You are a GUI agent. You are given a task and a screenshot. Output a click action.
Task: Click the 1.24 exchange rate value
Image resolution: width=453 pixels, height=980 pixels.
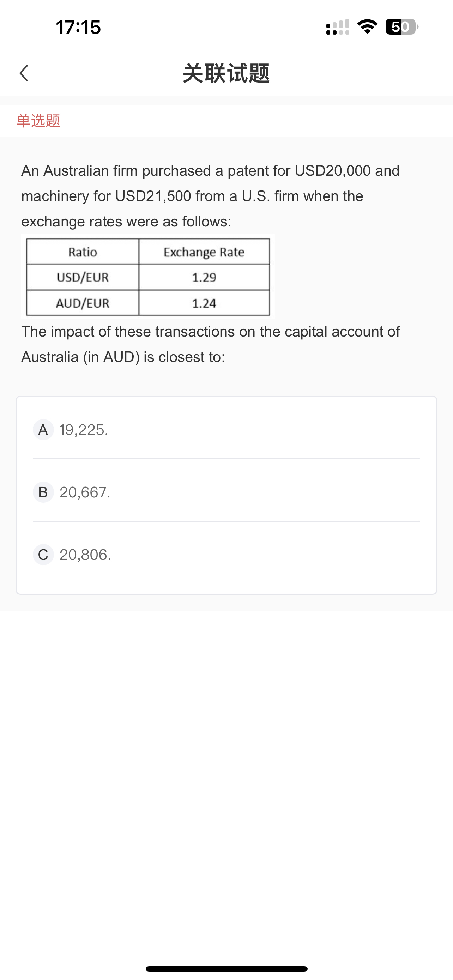[204, 303]
